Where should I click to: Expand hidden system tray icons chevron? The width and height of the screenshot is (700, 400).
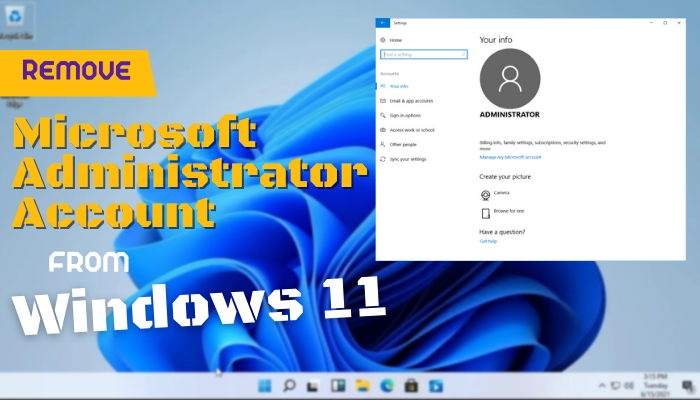pos(602,386)
